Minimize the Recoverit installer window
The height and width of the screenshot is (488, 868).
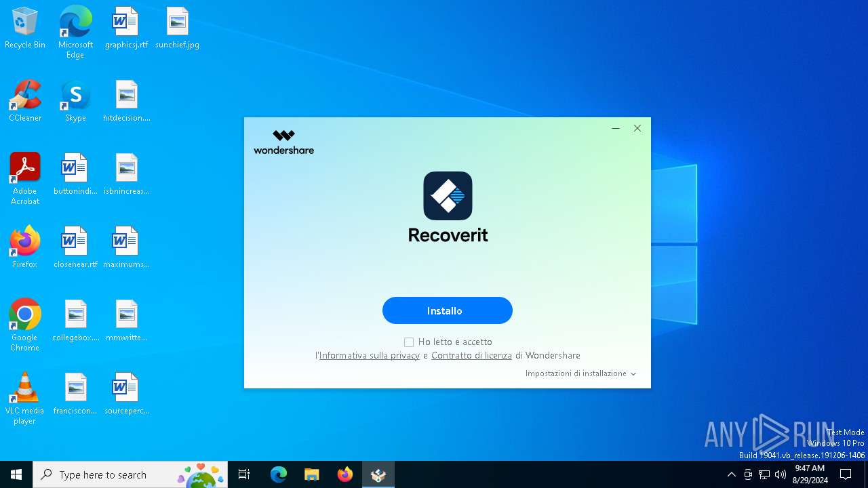[616, 128]
